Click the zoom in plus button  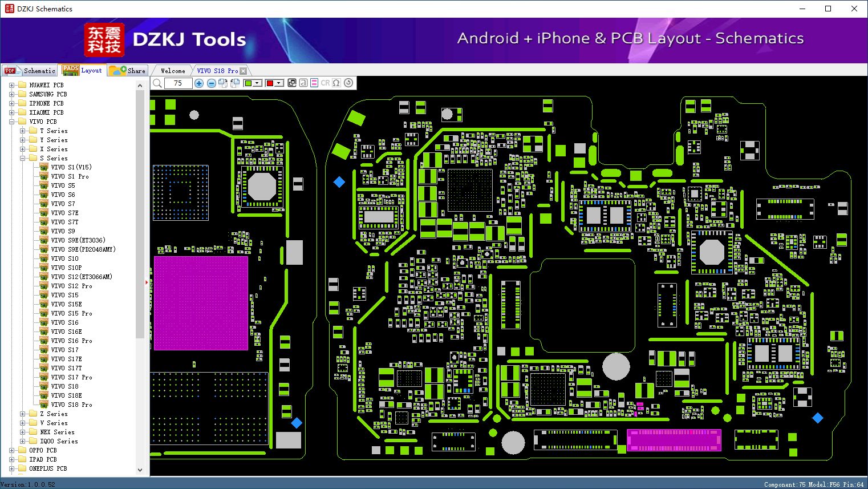pos(199,83)
